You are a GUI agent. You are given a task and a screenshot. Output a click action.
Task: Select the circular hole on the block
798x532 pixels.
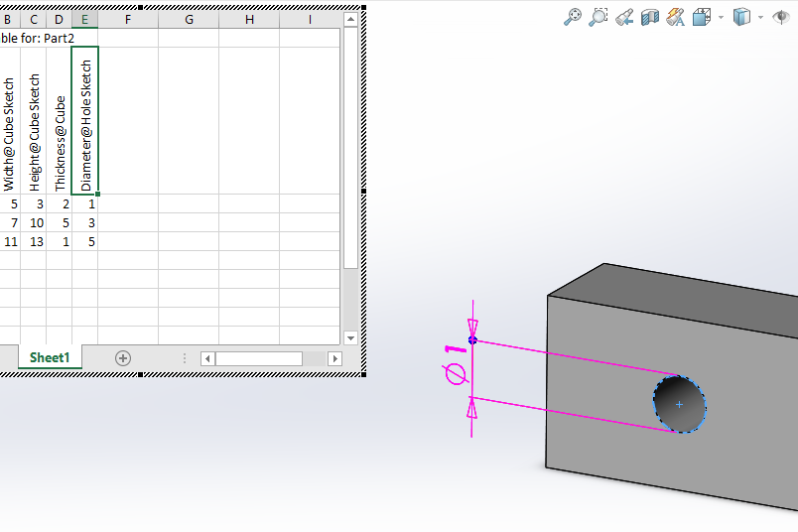[680, 404]
